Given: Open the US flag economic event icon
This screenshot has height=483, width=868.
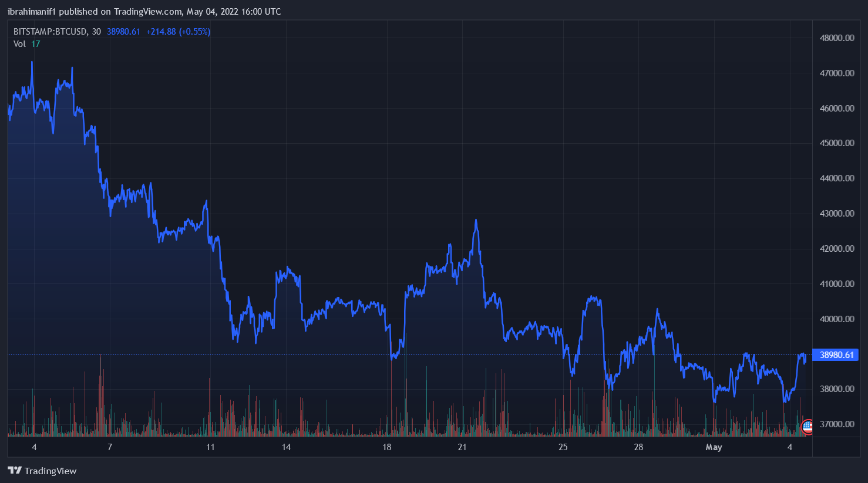Looking at the screenshot, I should pos(808,427).
